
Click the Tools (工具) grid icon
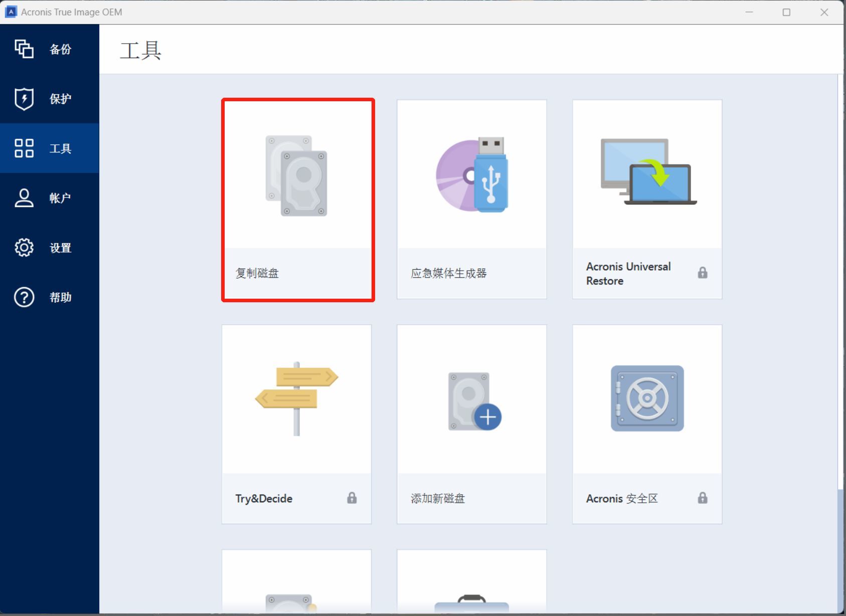(x=24, y=148)
